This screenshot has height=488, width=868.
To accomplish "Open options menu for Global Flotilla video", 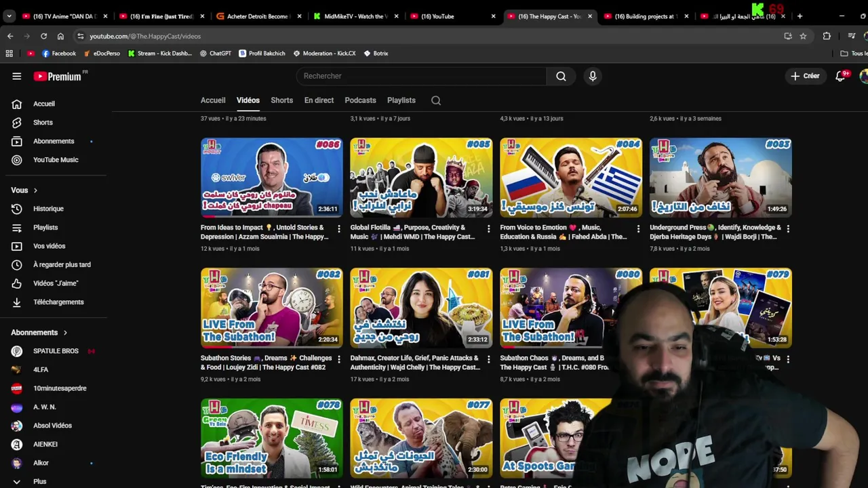I will click(x=488, y=228).
